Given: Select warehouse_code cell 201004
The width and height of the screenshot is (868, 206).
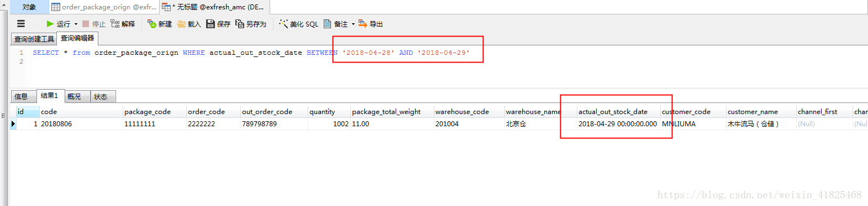Looking at the screenshot, I should (469, 124).
